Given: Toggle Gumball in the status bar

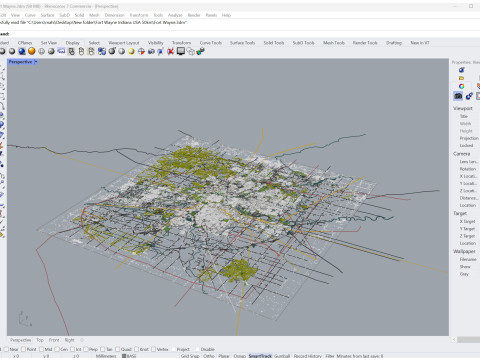Looking at the screenshot, I should pos(282,356).
